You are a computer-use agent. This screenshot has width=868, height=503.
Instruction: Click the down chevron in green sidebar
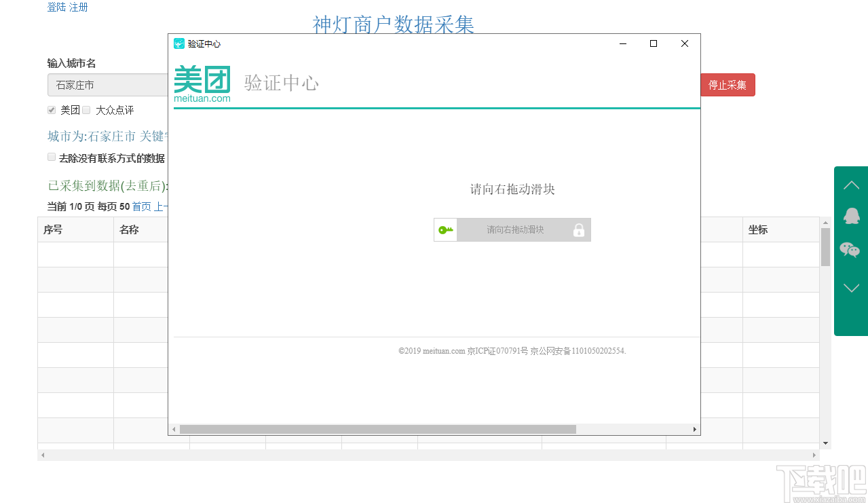851,288
